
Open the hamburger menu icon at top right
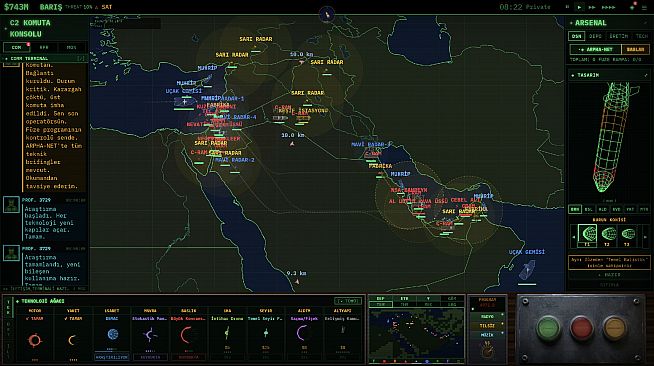click(x=644, y=7)
